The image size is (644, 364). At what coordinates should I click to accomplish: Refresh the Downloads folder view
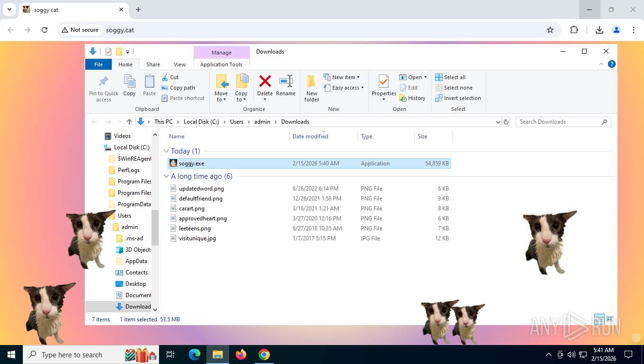506,122
